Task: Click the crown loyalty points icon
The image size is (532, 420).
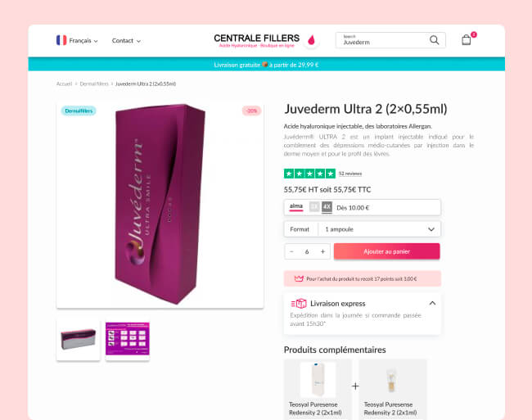Action: click(299, 278)
